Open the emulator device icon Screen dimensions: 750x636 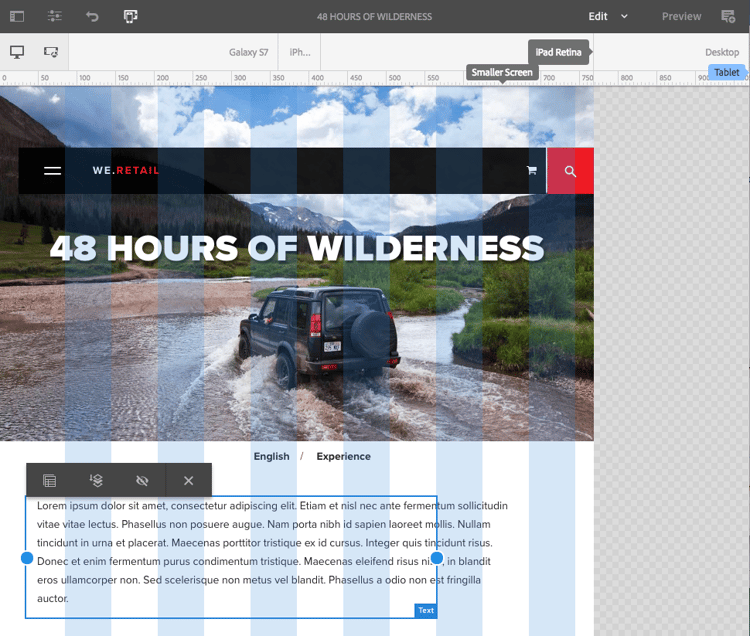pyautogui.click(x=131, y=16)
